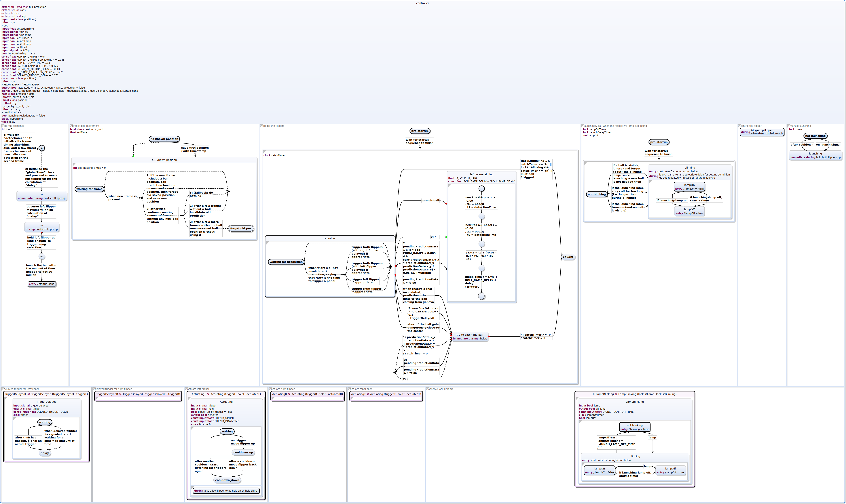Click "ActuatingL @ Actuating" state title
Image resolution: width=846 pixels, height=504 pixels.
pos(226,394)
